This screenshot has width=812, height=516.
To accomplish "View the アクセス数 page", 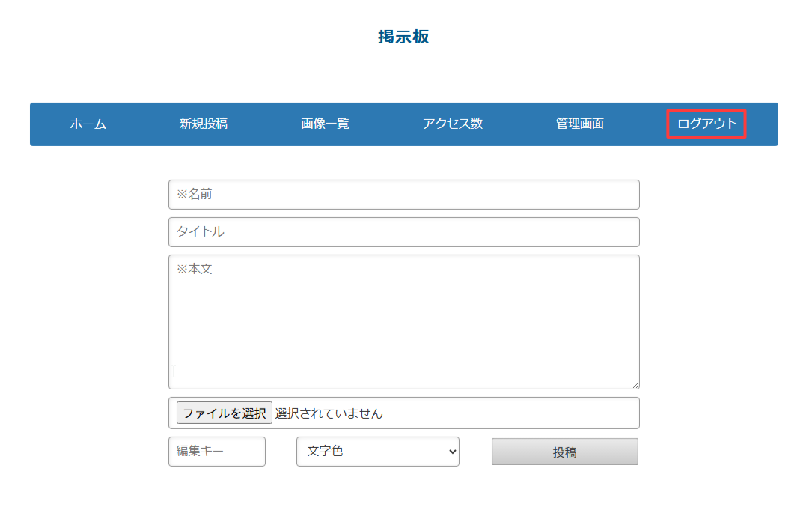I will 454,124.
